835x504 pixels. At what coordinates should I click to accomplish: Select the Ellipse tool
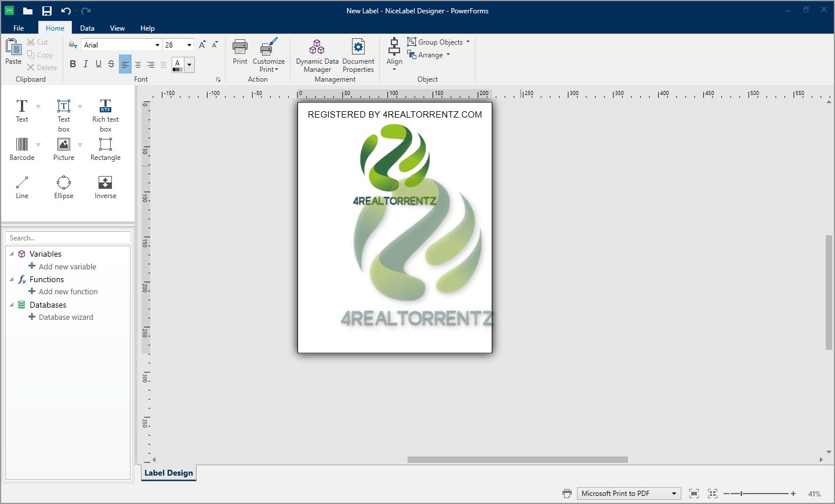(63, 187)
